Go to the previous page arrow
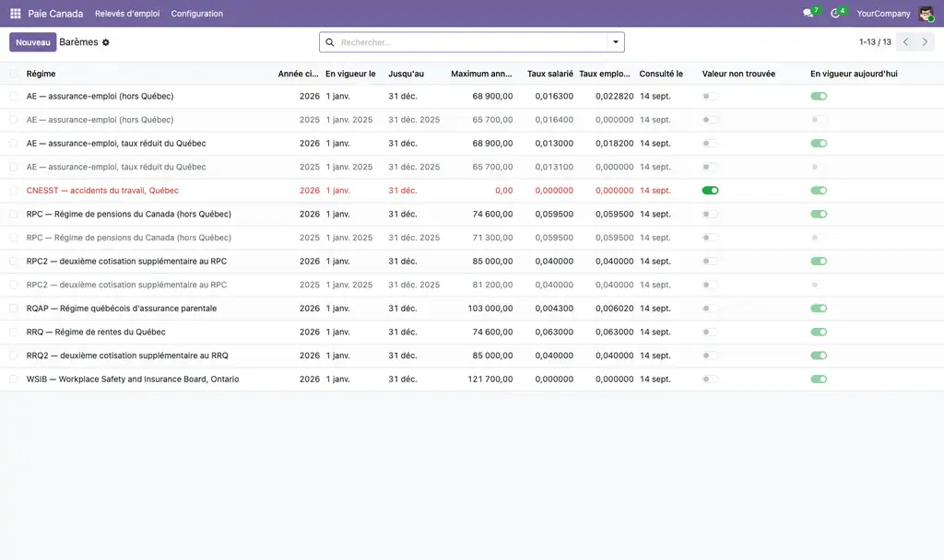 tap(905, 42)
